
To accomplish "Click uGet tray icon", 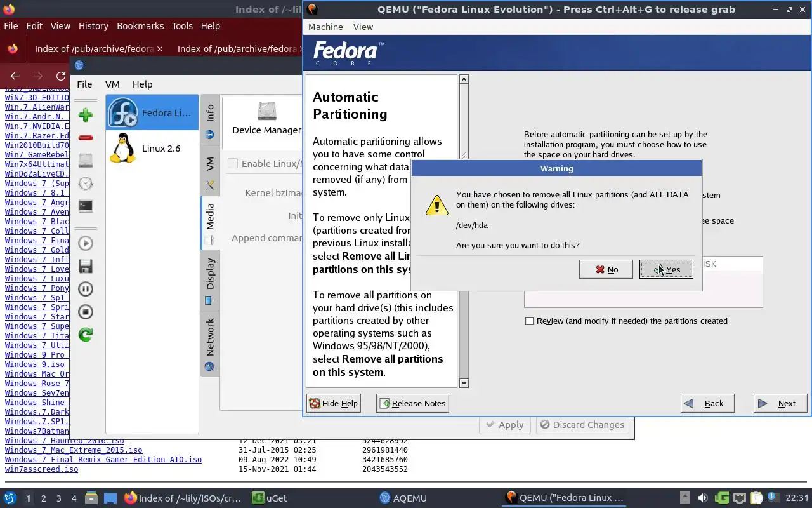I will [721, 498].
